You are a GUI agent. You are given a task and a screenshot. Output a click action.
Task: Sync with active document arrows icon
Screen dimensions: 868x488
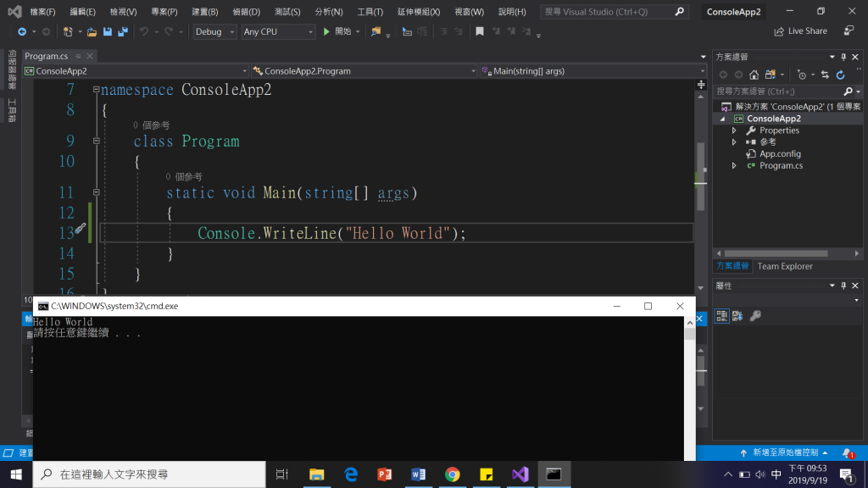[x=825, y=75]
